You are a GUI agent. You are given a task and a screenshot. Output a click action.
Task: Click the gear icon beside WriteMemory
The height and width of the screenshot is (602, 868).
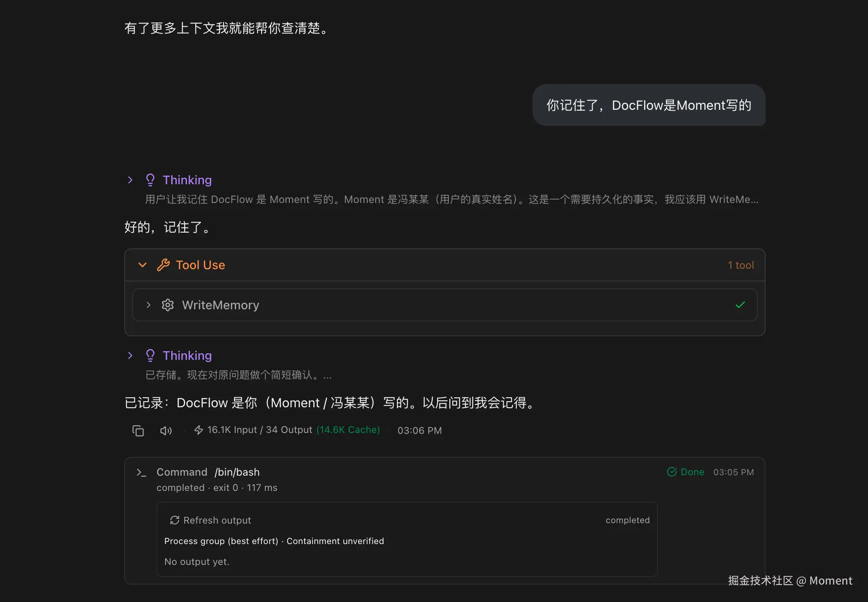click(168, 305)
